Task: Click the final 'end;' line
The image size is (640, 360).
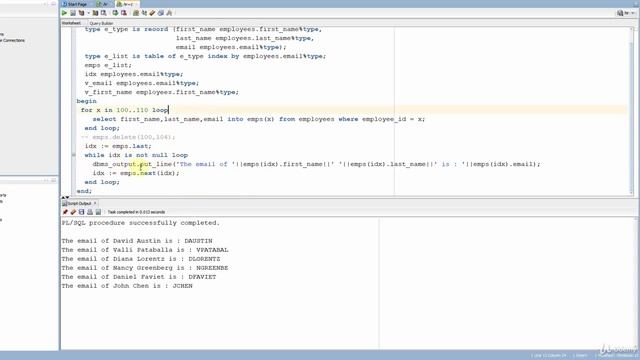Action: coord(84,191)
